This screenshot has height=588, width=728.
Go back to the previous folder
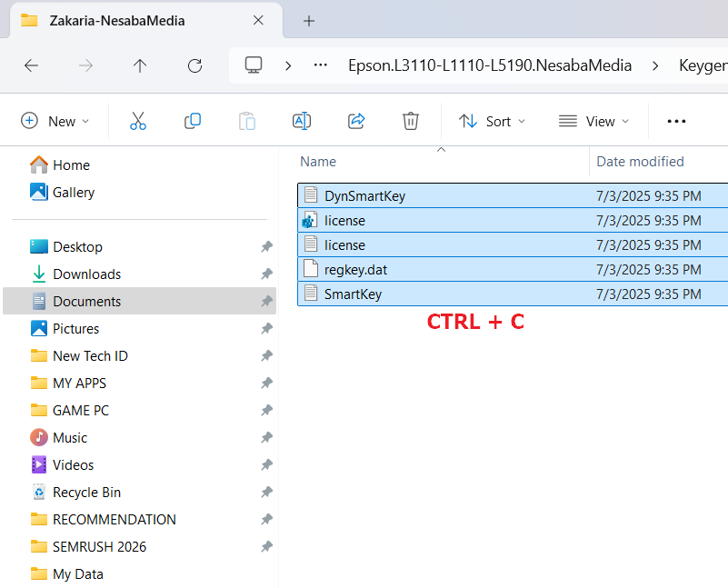click(31, 65)
